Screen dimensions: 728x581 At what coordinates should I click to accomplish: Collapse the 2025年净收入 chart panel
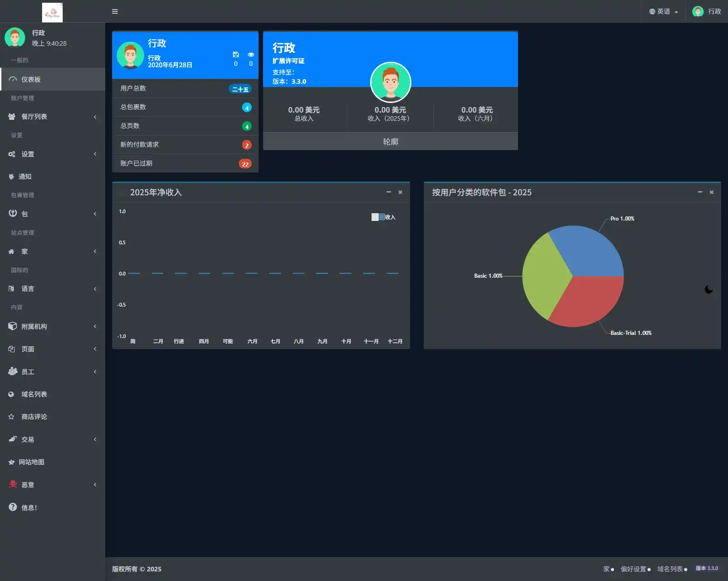(x=388, y=192)
